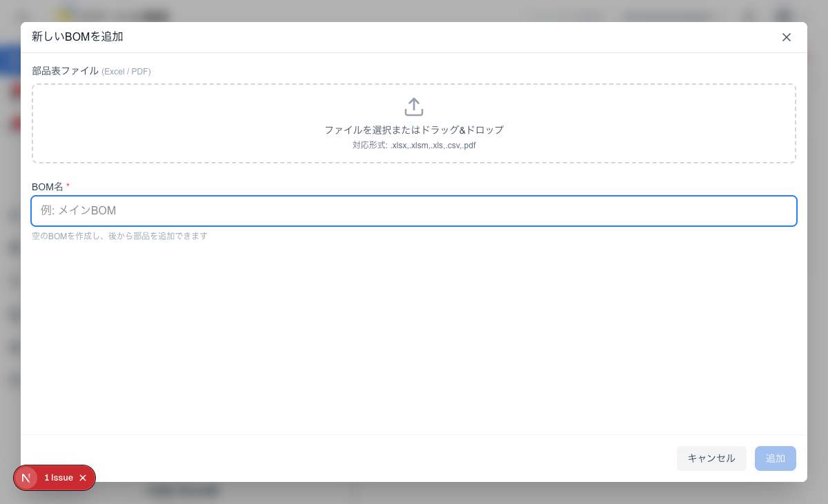
Task: Click the dashed file drop zone area
Action: (414, 123)
